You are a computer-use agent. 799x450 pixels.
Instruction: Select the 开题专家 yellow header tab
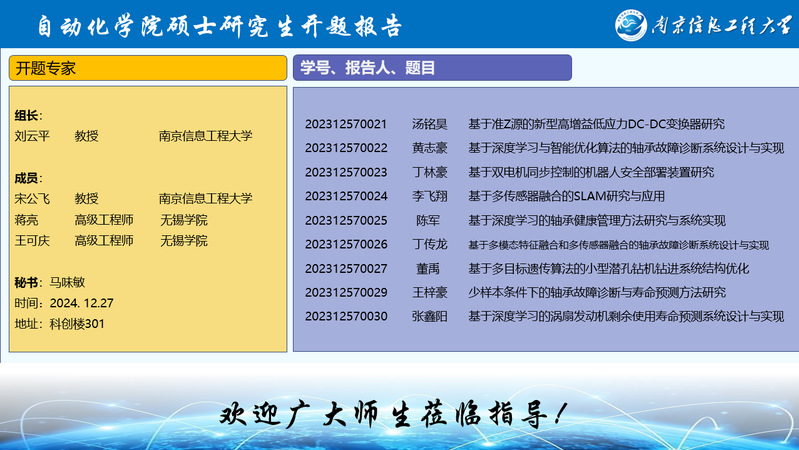click(x=148, y=68)
